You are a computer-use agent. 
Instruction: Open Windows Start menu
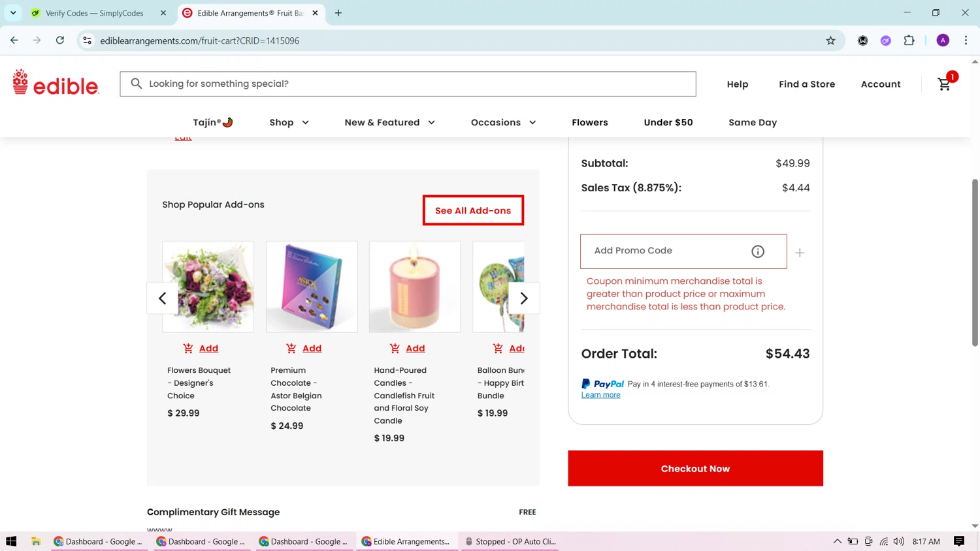[11, 541]
